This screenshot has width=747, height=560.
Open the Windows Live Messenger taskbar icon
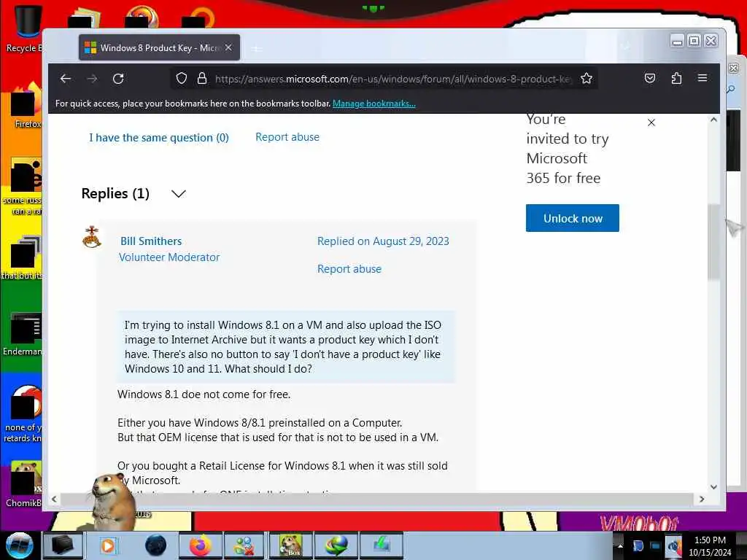click(x=245, y=545)
